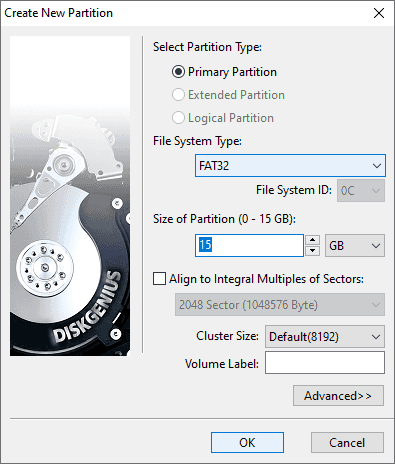This screenshot has height=464, width=395.
Task: Click the Cluster Size label
Action: pos(227,336)
